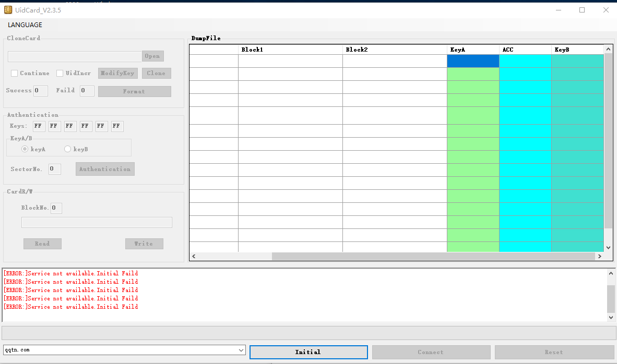This screenshot has width=617, height=364.
Task: Click the SectorNo input field
Action: 55,169
